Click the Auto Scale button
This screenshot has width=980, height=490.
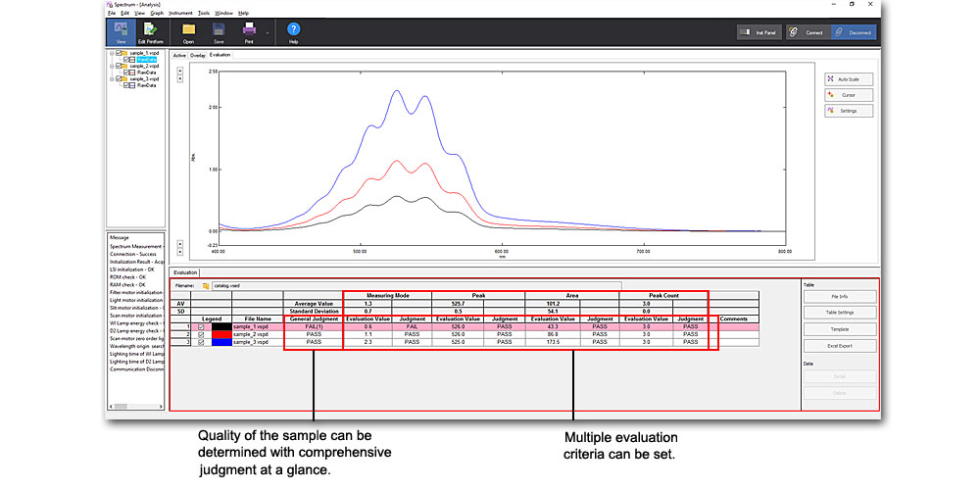click(x=849, y=78)
